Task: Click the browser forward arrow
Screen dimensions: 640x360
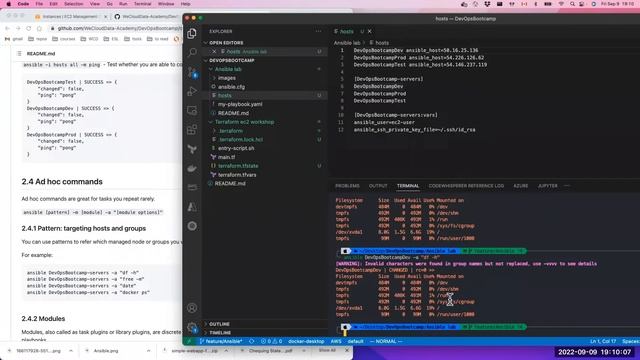Action: (x=18, y=28)
